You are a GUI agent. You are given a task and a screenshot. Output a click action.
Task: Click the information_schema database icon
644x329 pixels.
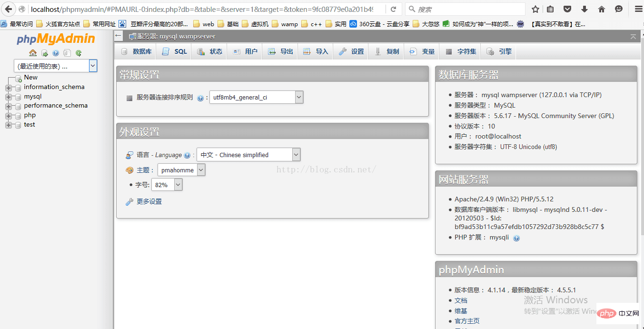point(19,87)
